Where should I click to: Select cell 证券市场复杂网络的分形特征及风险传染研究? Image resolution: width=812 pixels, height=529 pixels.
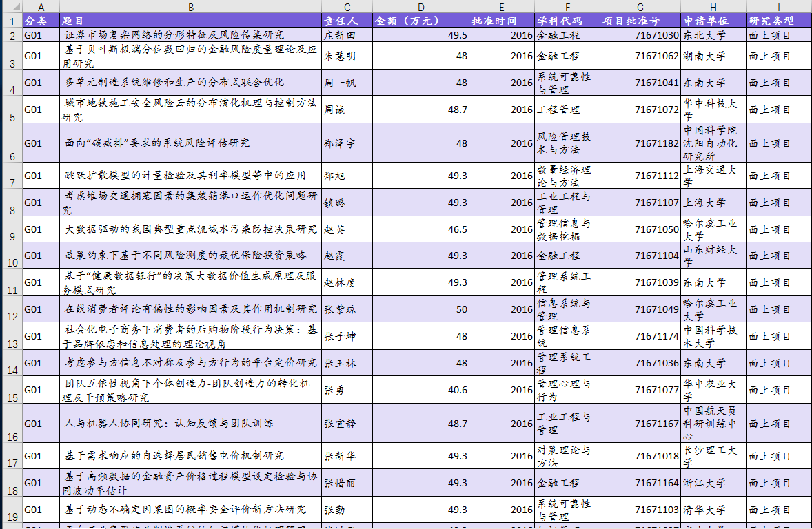(x=190, y=35)
